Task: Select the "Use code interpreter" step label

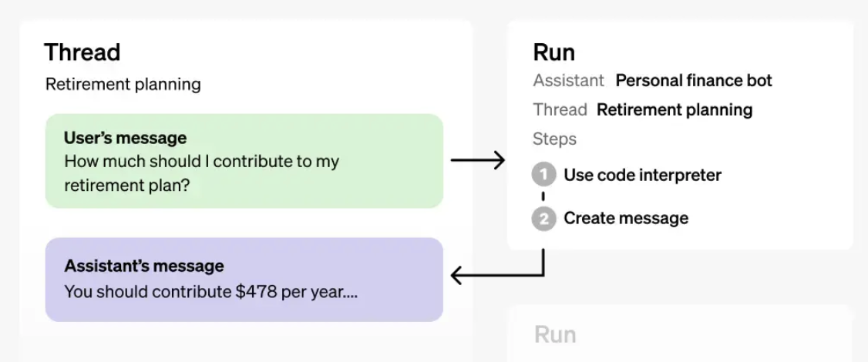Action: click(642, 176)
